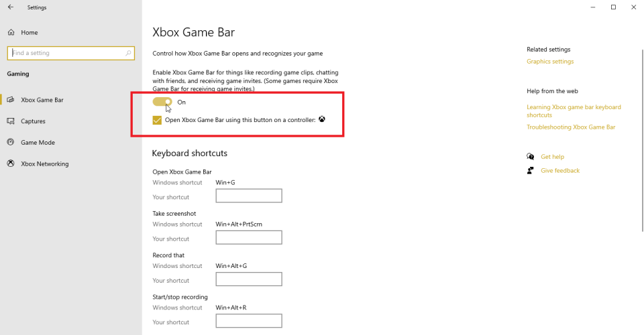Click the Take screenshot label
The height and width of the screenshot is (335, 644).
(x=174, y=214)
